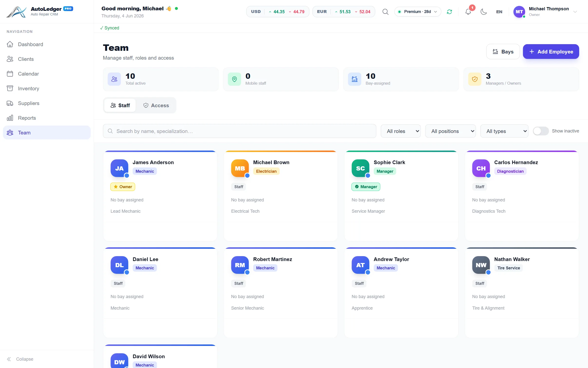The width and height of the screenshot is (588, 368).
Task: Focus the Search by name, specialization field
Action: pyautogui.click(x=239, y=131)
